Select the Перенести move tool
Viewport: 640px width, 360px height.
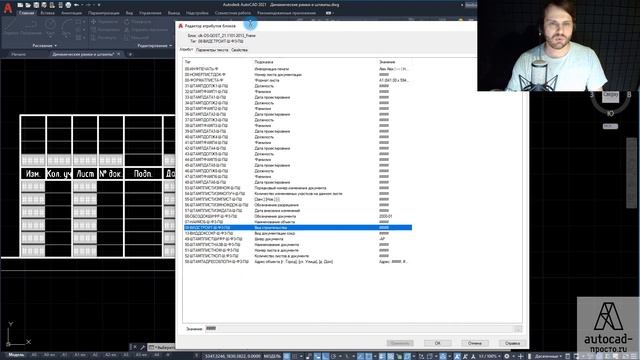pyautogui.click(x=104, y=22)
